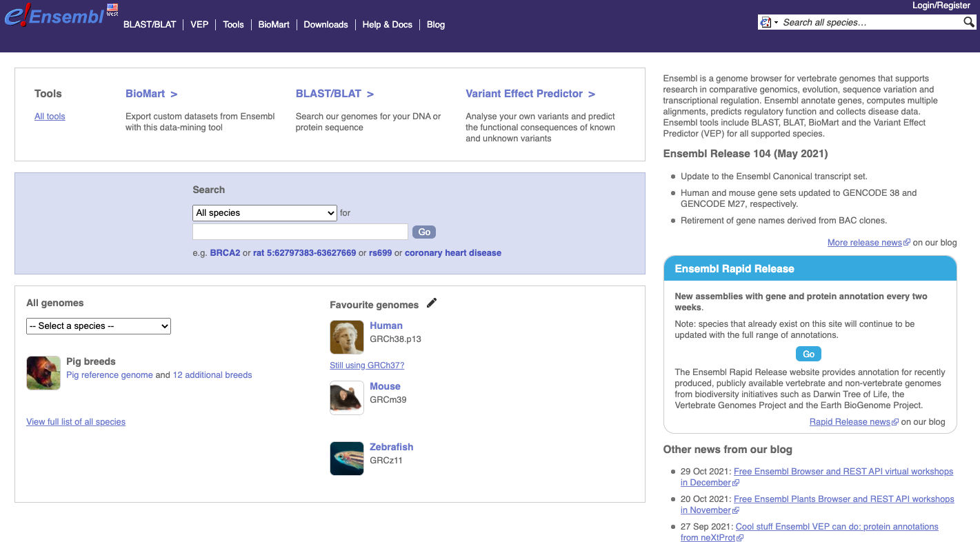Click the rat 5:62797383-63627669 example
This screenshot has width=980, height=542.
[304, 253]
